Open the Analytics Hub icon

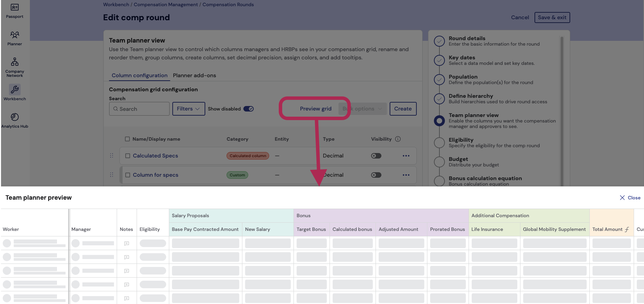(14, 117)
